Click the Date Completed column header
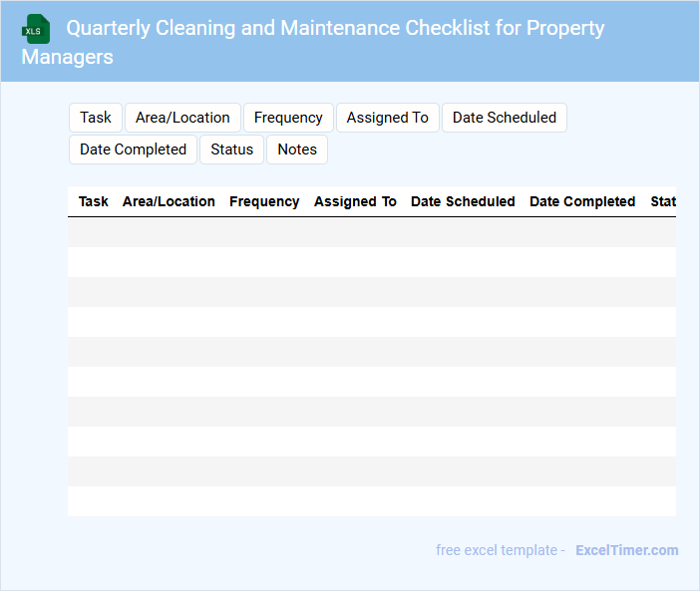This screenshot has height=591, width=700. 582,201
